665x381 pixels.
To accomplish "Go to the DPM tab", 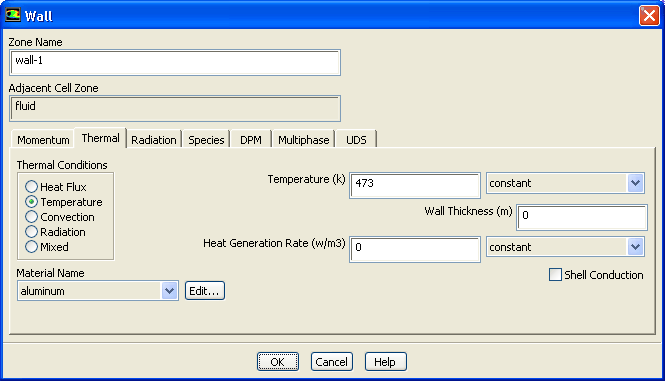I will coord(251,140).
